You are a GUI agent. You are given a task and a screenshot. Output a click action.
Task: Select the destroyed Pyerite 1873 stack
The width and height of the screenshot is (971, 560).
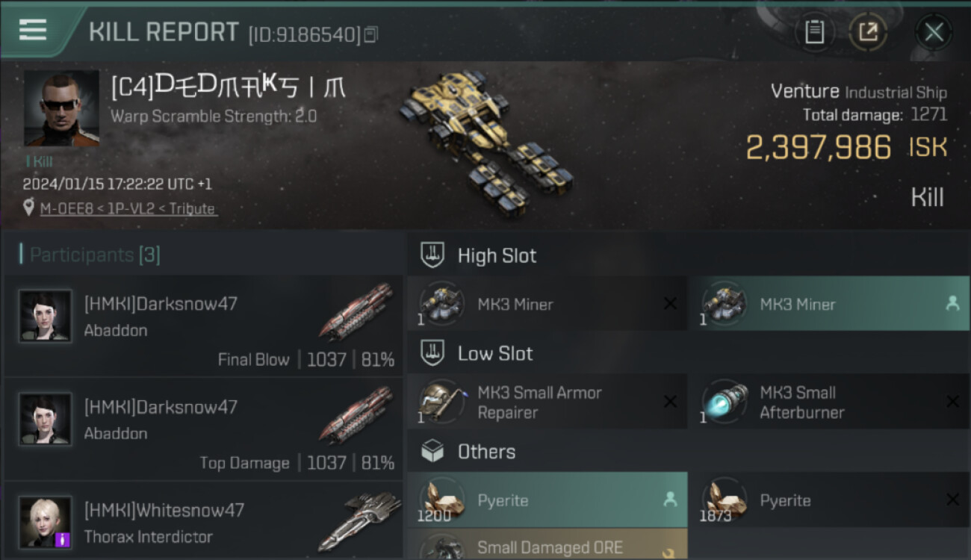[x=828, y=500]
